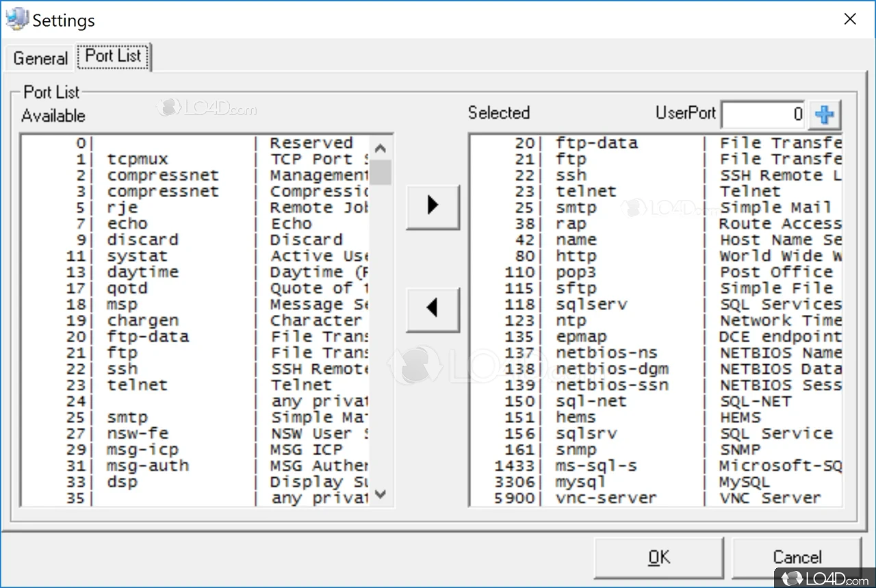Select hems in the Selected list
Viewport: 876px width, 588px height.
[656, 418]
